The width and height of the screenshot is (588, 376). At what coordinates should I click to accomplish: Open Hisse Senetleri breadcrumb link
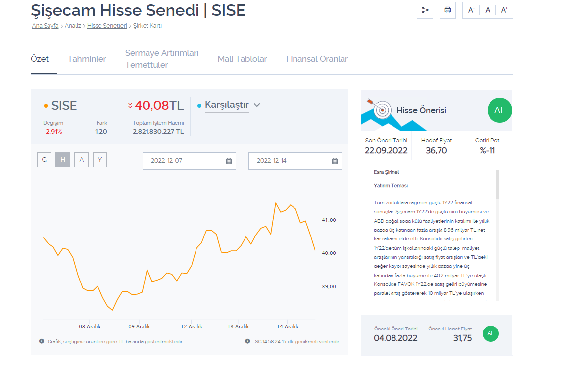click(107, 26)
